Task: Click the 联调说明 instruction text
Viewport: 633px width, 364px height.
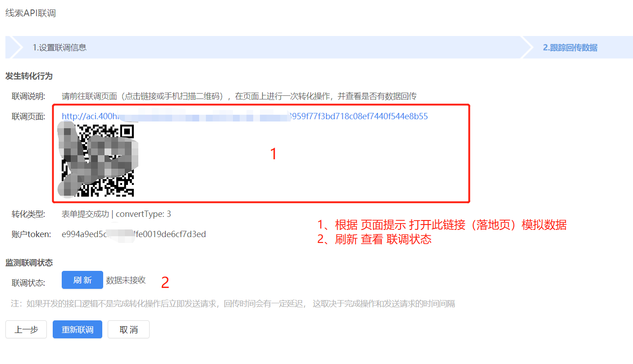Action: point(239,96)
